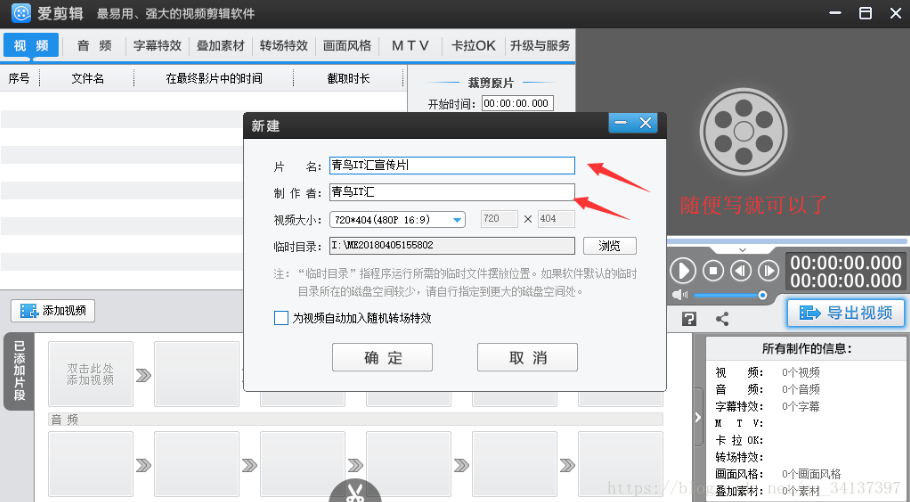
Task: Open the 画面风格 tab
Action: pos(347,45)
